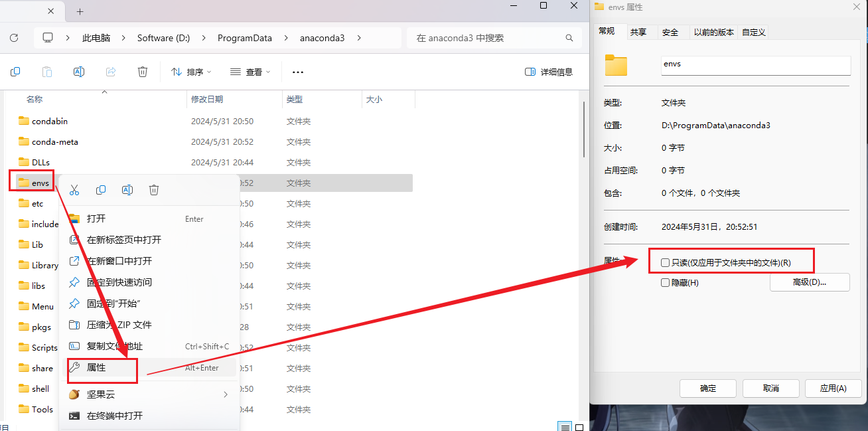This screenshot has width=868, height=431.
Task: Choose 固定到快速访问 in the context menu
Action: point(149,282)
